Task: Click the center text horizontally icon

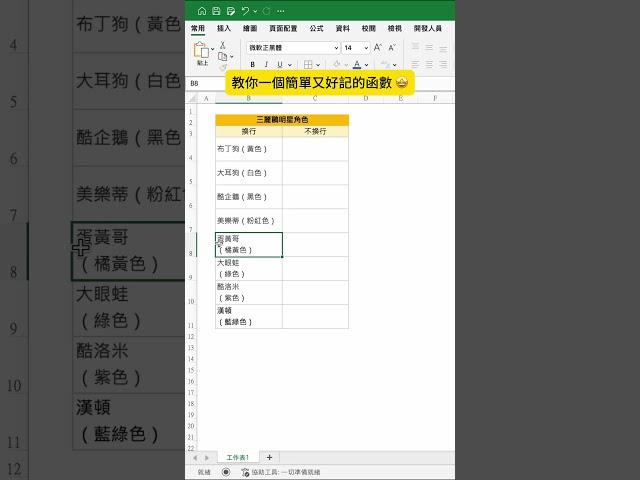Action: click(x=429, y=64)
